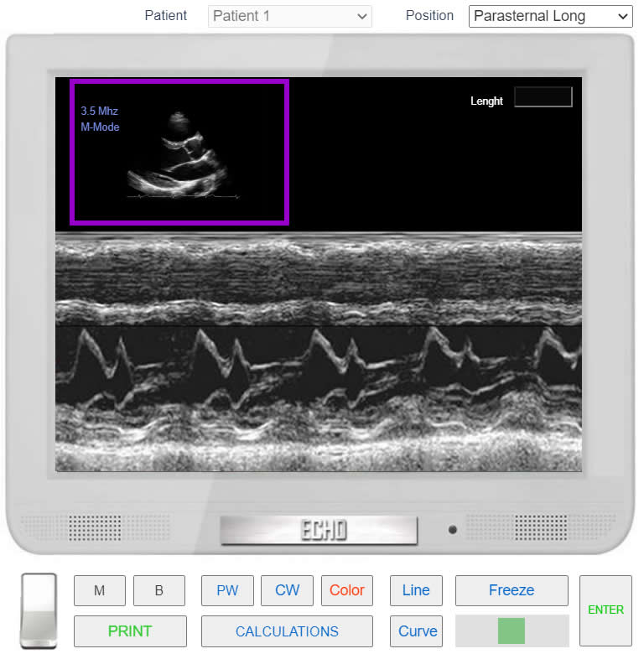Click the Lenght measurement field

pyautogui.click(x=543, y=96)
